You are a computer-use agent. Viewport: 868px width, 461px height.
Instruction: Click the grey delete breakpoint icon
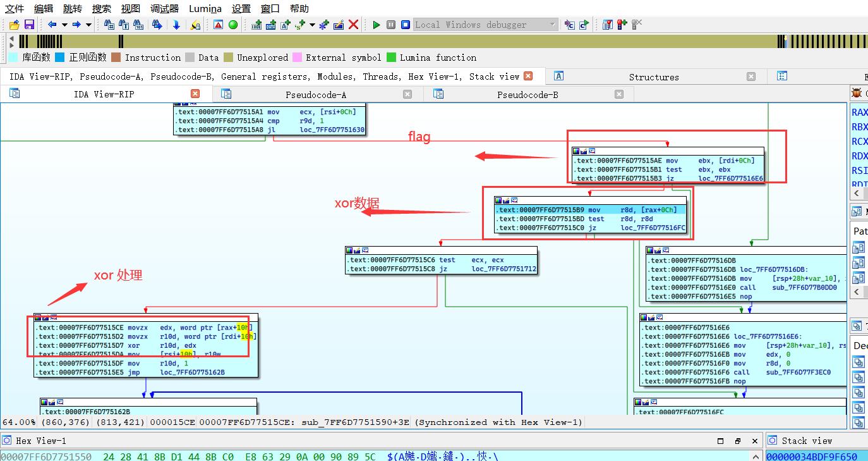637,24
